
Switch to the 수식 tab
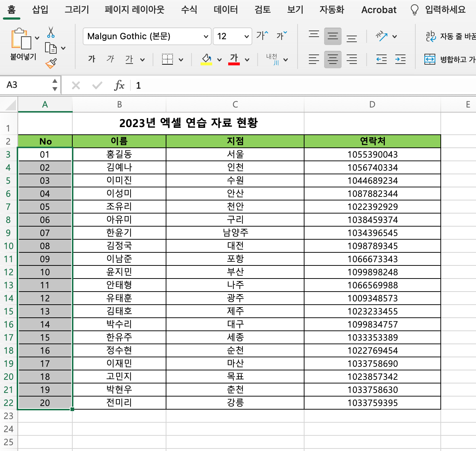click(189, 9)
